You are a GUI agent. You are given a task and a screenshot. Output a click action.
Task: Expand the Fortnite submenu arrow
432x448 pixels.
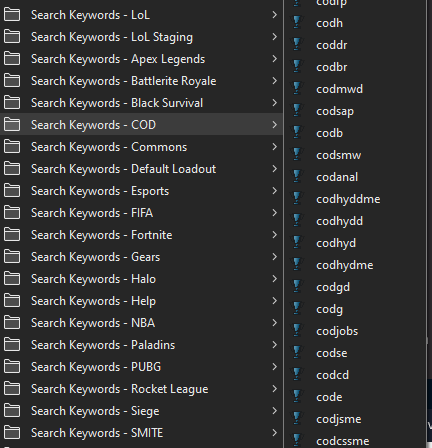[x=274, y=235]
